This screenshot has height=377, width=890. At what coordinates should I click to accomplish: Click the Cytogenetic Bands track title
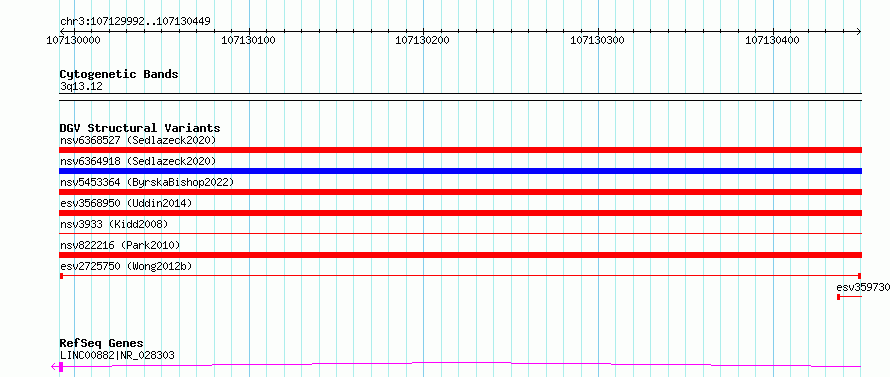pyautogui.click(x=119, y=74)
